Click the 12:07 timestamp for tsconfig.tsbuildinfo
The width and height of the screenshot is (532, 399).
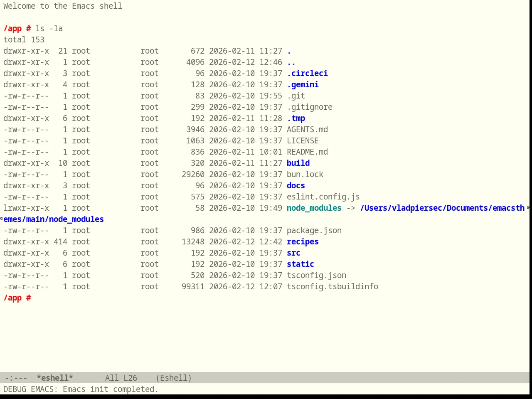point(271,287)
